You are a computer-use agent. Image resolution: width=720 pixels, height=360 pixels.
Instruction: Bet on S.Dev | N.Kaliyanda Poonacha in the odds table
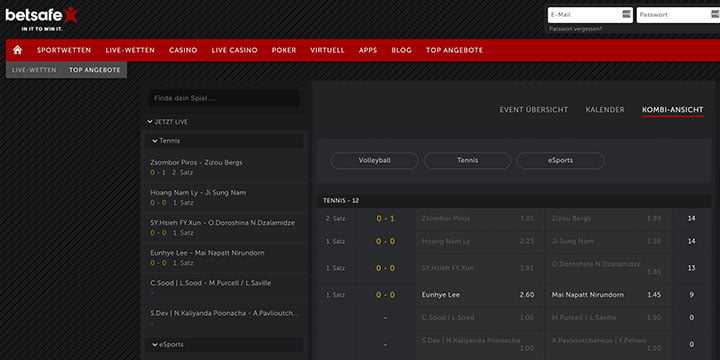coord(479,344)
